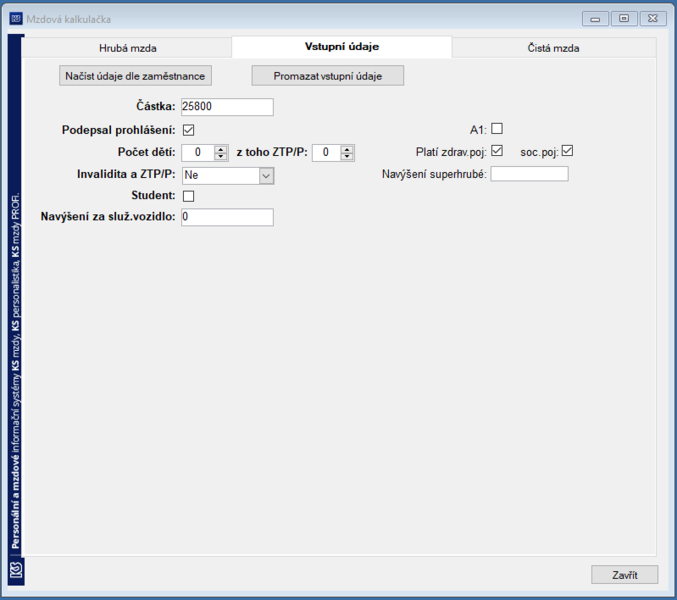Decrease z toho ZTP/P value
The image size is (677, 600).
347,156
